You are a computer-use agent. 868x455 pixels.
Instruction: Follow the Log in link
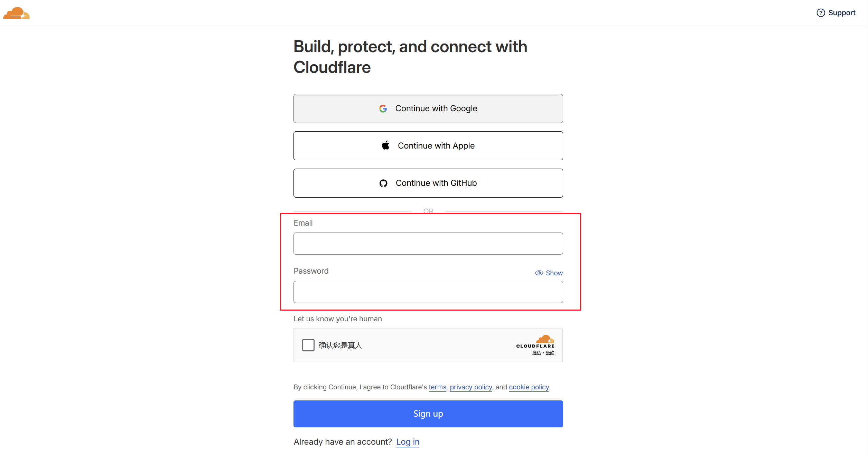(x=408, y=442)
